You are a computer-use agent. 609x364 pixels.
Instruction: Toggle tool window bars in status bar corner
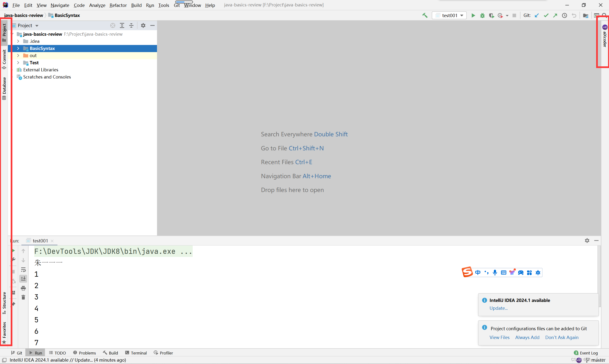[x=4, y=360]
